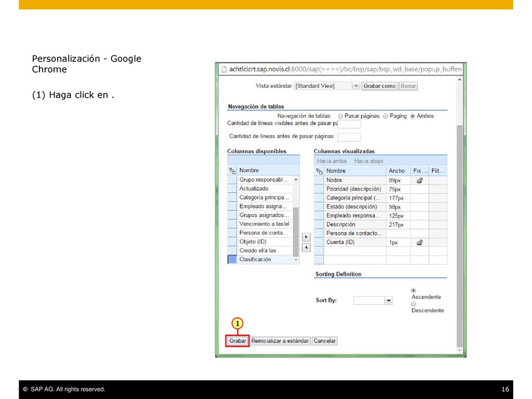Viewport: 532px width, 399px height.
Task: Click Hacia arriba link
Action: coord(331,161)
